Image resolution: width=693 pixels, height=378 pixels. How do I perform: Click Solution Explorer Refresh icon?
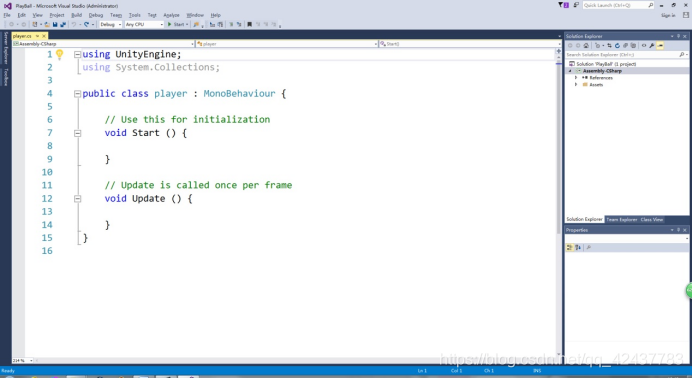617,46
